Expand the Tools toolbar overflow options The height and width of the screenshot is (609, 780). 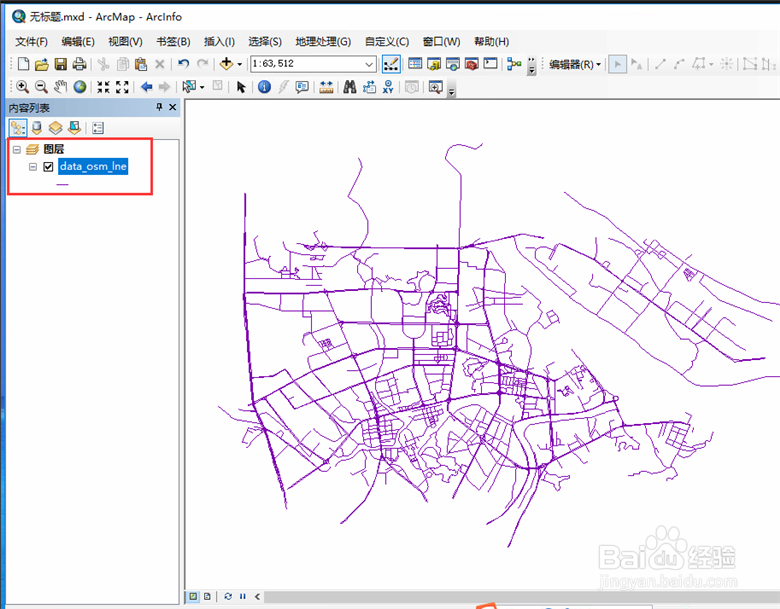451,89
